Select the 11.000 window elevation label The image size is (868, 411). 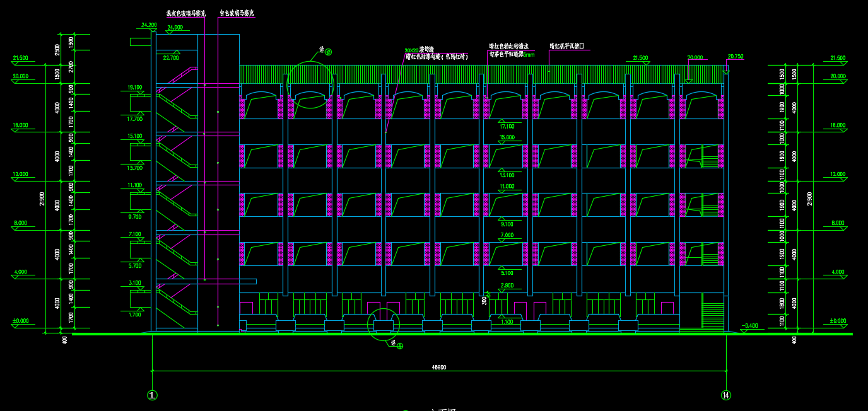click(507, 187)
